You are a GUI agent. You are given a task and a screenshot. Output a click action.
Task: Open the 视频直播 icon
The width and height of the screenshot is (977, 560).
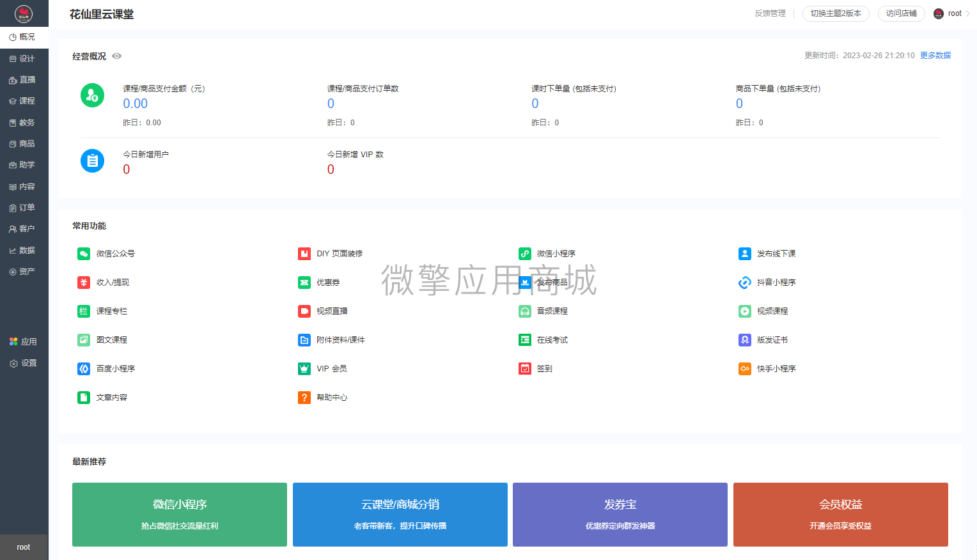point(304,311)
